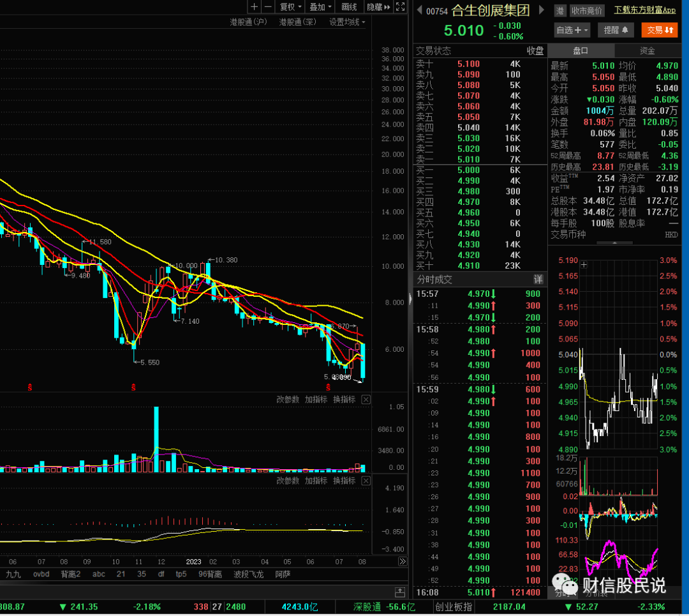Click stock name 合生创展集团
This screenshot has width=689, height=616.
(x=491, y=10)
